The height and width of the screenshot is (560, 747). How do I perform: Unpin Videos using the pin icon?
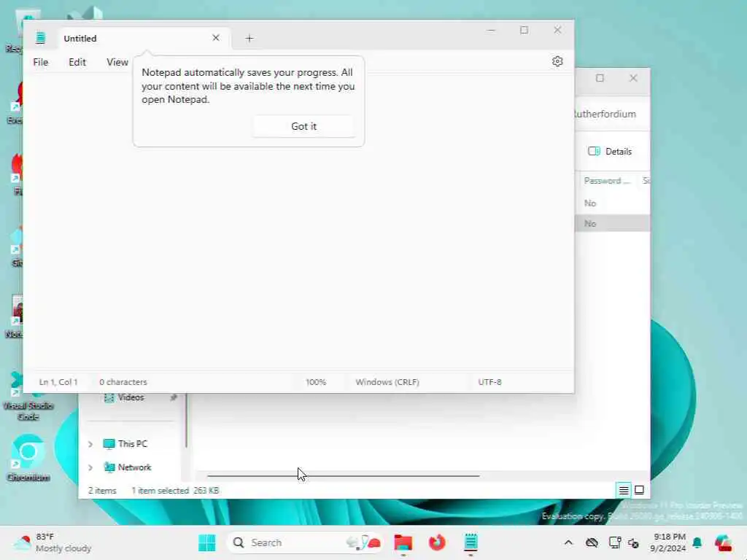click(x=174, y=397)
